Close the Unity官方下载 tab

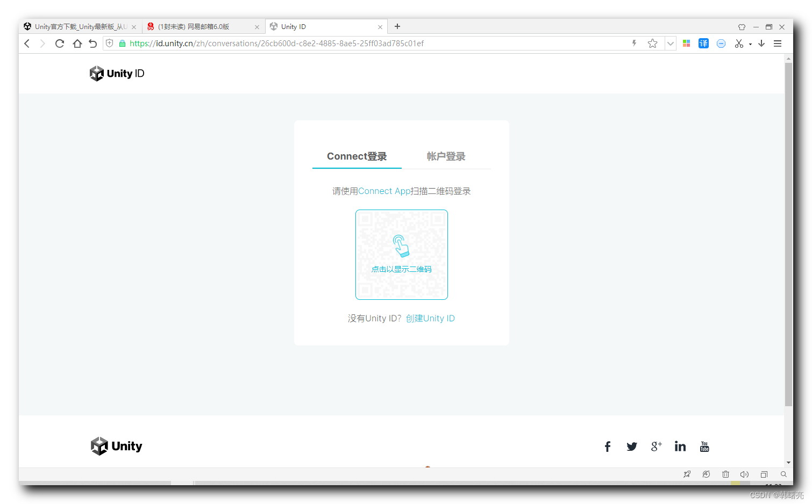point(134,27)
